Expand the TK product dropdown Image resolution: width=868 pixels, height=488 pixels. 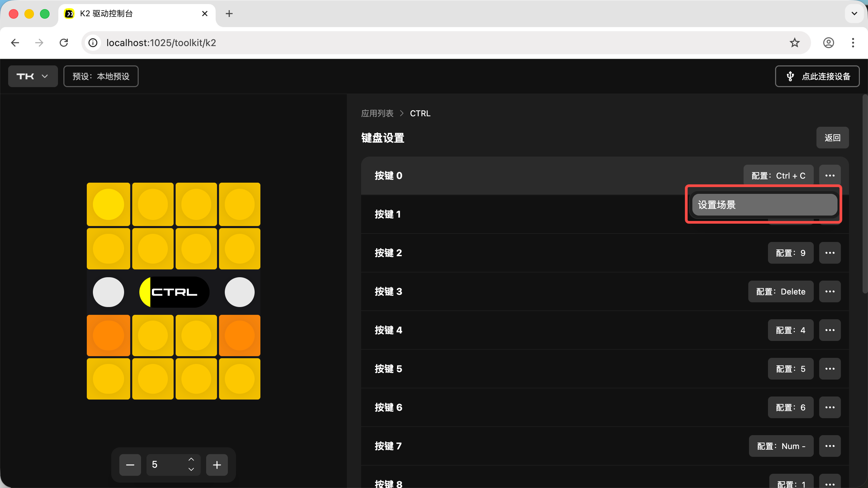[33, 76]
